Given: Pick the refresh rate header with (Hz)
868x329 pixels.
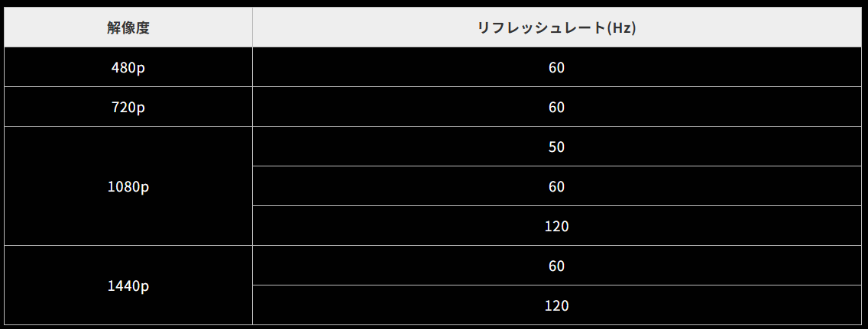Looking at the screenshot, I should click(x=556, y=28).
